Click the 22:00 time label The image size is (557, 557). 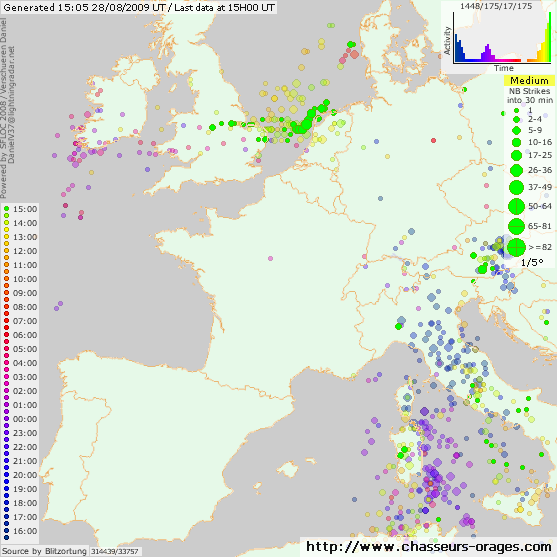pyautogui.click(x=25, y=447)
